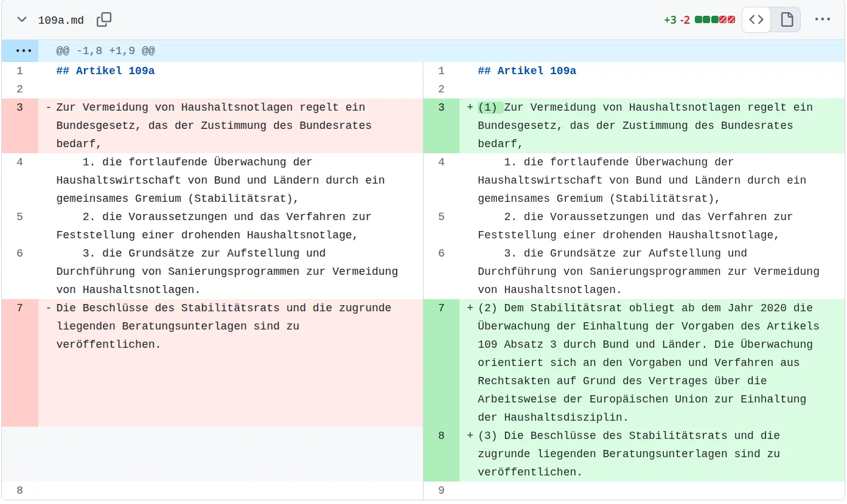This screenshot has width=847, height=504.
Task: Expand the chevron next to the file name
Action: [21, 19]
